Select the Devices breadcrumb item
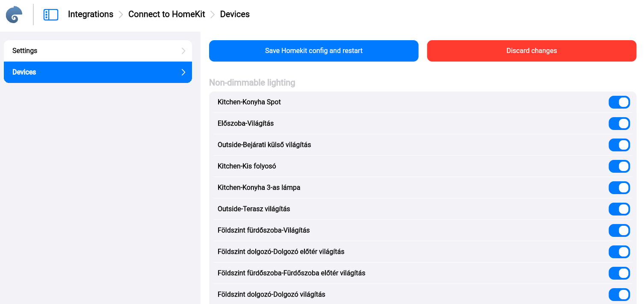The width and height of the screenshot is (644, 304). click(x=235, y=14)
